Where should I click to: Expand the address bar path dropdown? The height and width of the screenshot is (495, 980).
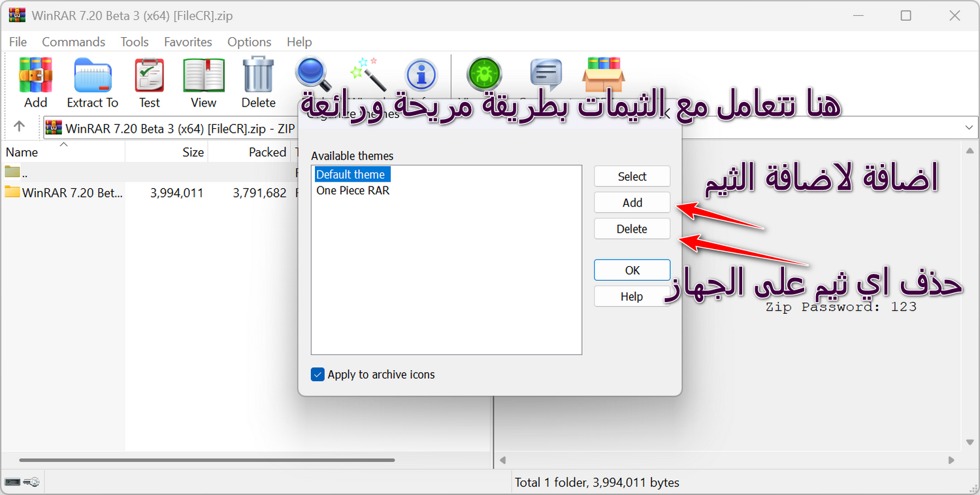pyautogui.click(x=970, y=128)
